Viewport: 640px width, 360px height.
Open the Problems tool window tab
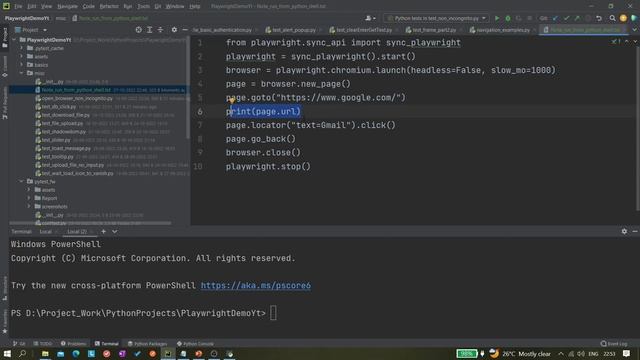(x=73, y=344)
